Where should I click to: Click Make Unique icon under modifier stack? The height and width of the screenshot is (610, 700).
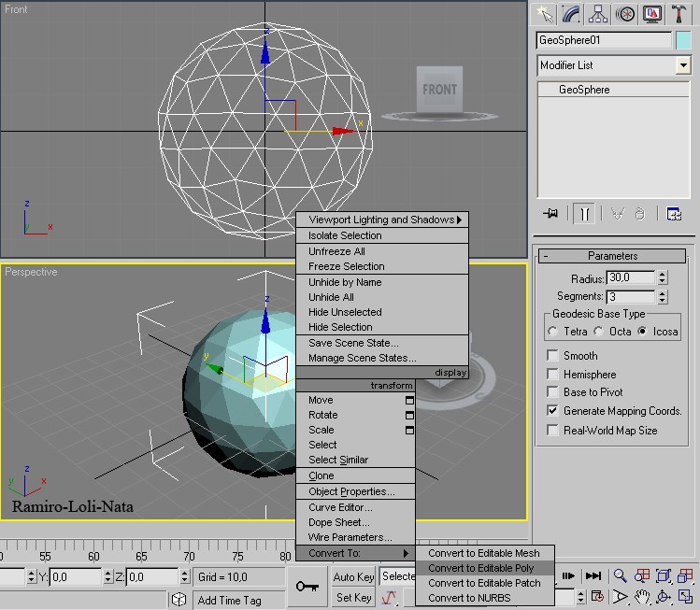tap(618, 214)
